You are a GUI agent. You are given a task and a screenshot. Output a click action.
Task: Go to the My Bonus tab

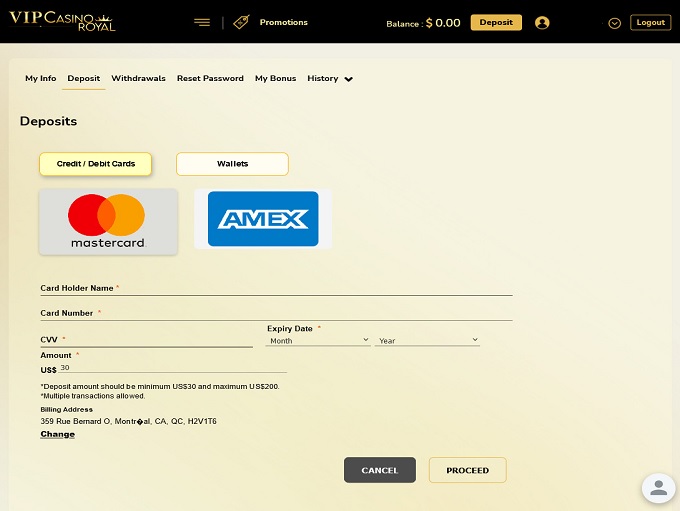(x=275, y=79)
